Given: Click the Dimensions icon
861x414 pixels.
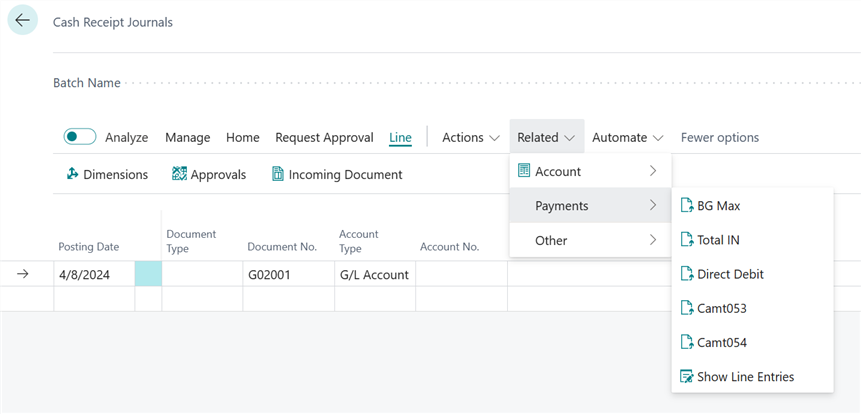Looking at the screenshot, I should [x=72, y=174].
